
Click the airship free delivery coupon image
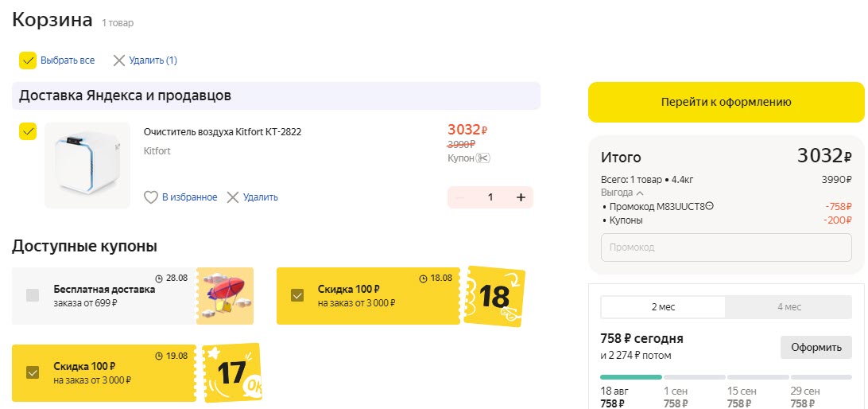tap(225, 296)
